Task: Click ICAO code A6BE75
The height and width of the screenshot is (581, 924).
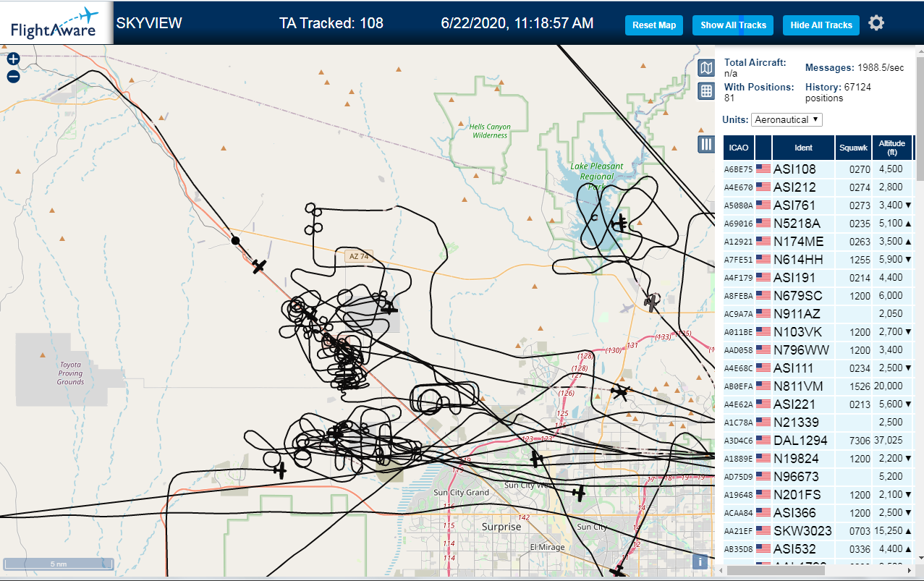Action: 739,170
